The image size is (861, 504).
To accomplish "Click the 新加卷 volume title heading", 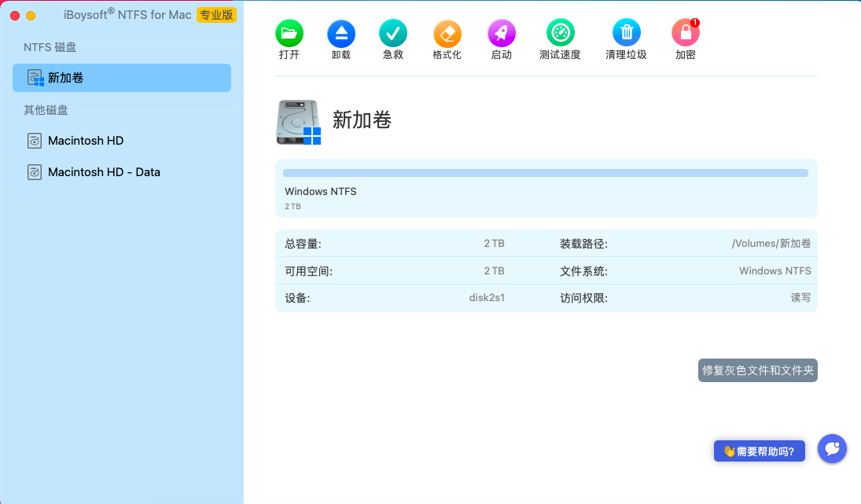I will click(362, 120).
